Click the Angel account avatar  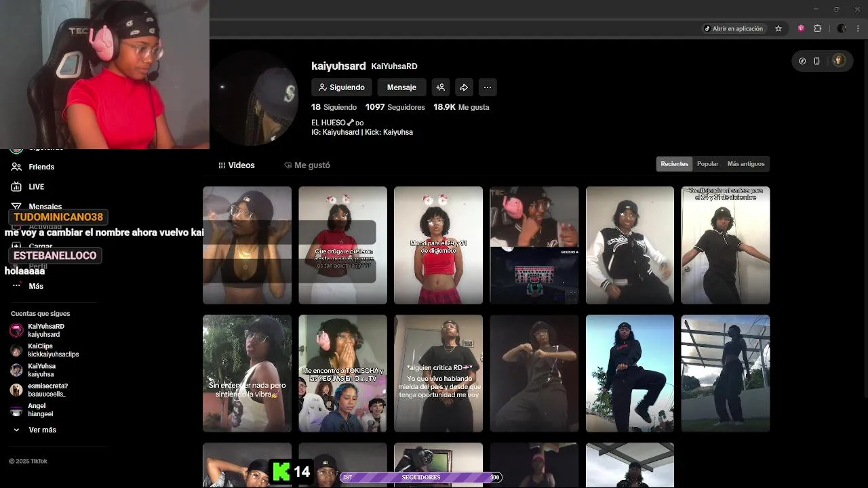[x=16, y=410]
